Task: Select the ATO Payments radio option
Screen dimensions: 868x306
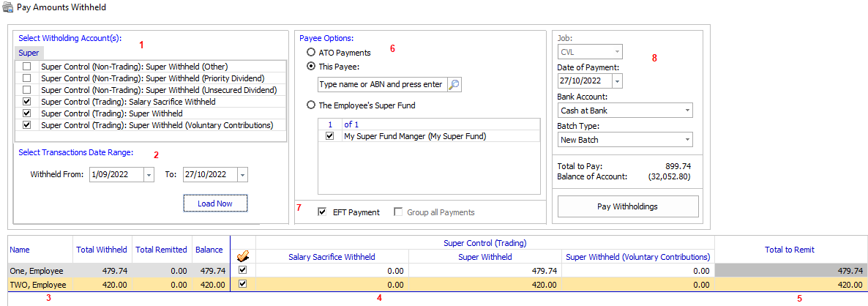Action: (312, 53)
